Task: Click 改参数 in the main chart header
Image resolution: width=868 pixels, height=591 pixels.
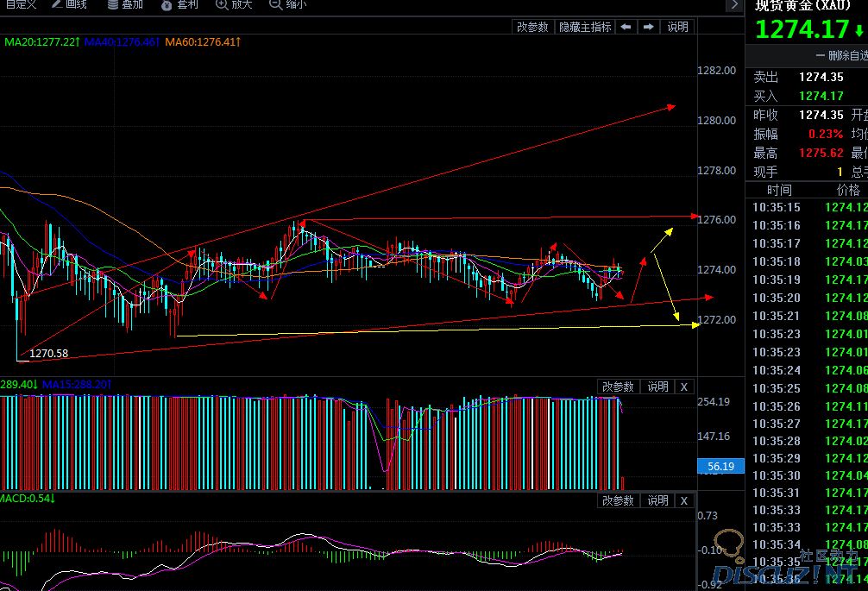Action: point(532,27)
